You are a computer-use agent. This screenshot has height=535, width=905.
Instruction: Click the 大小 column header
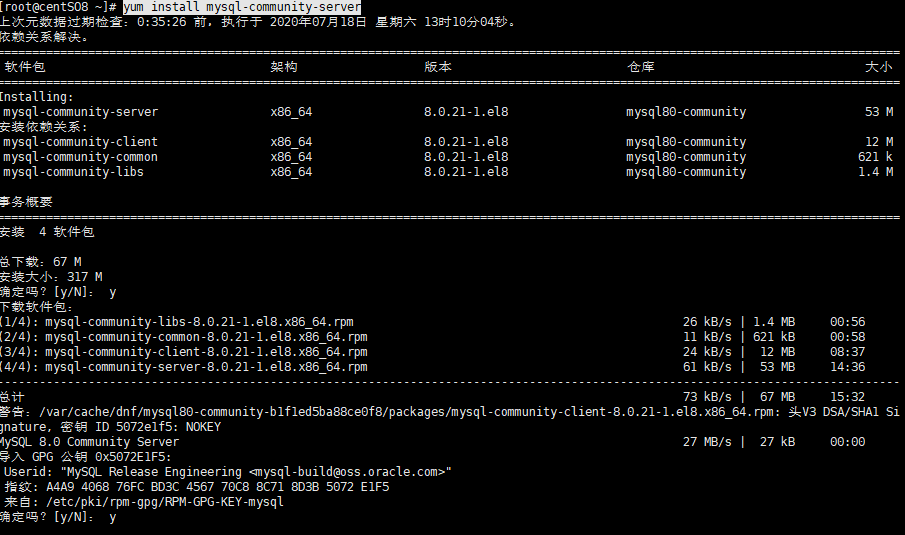[878, 67]
